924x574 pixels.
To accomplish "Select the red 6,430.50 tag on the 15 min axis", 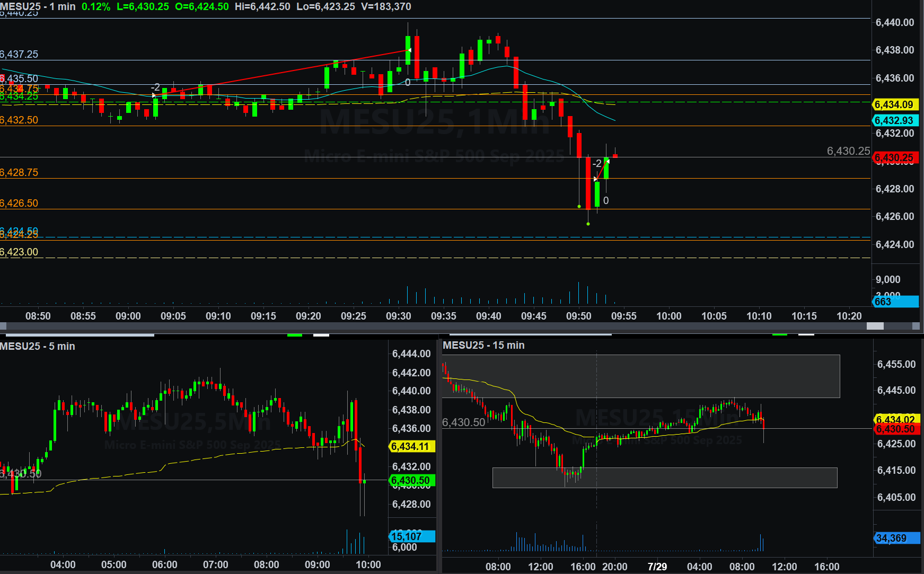I will click(x=897, y=429).
